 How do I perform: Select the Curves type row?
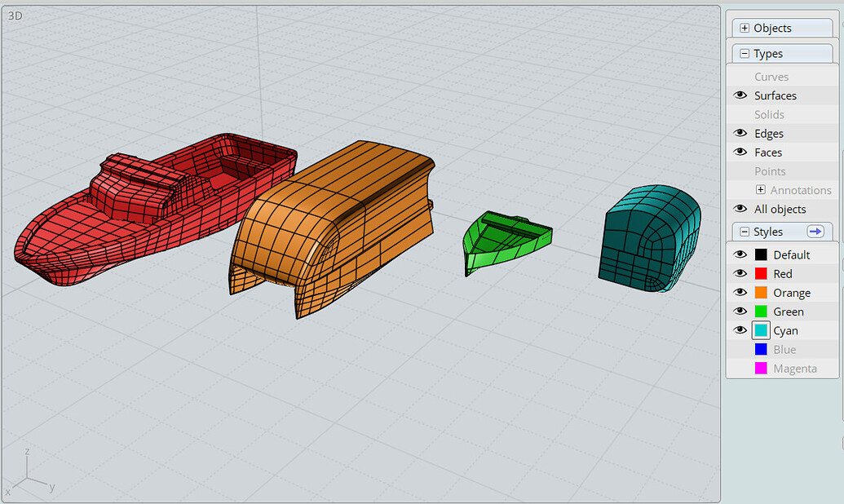pos(783,77)
